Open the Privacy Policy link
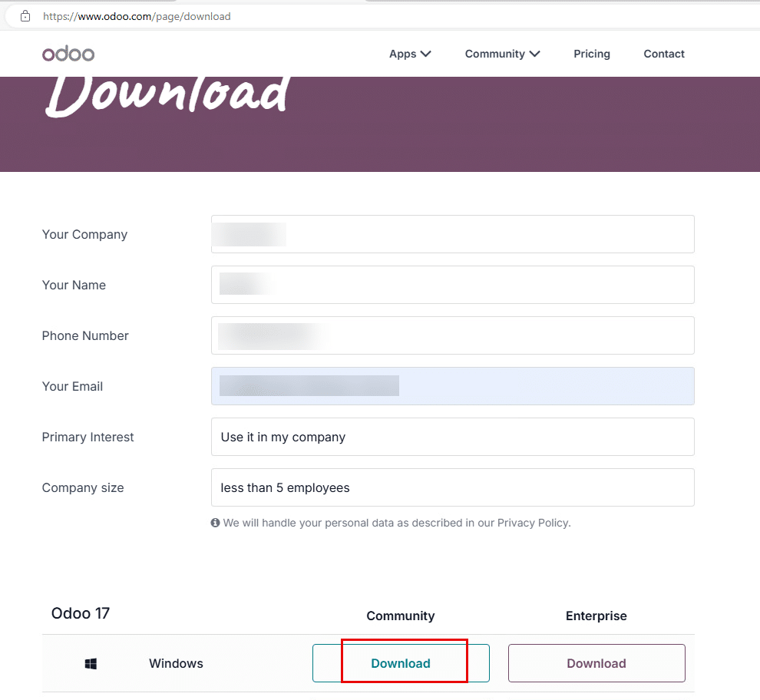The image size is (760, 700). click(533, 523)
